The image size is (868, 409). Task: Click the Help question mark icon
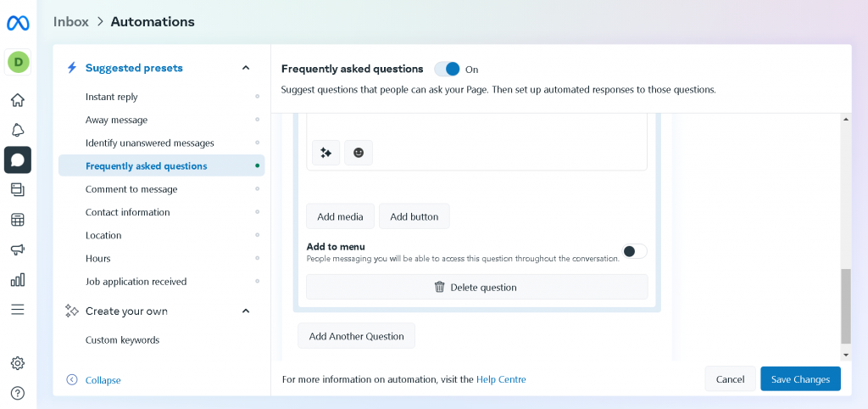(x=17, y=393)
